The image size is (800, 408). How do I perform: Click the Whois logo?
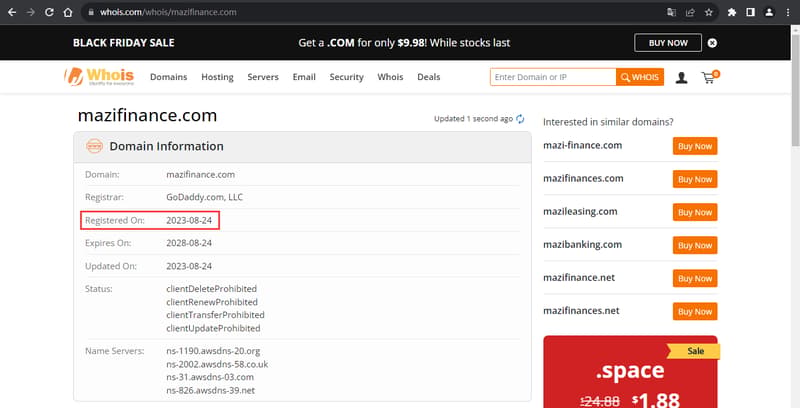[99, 77]
